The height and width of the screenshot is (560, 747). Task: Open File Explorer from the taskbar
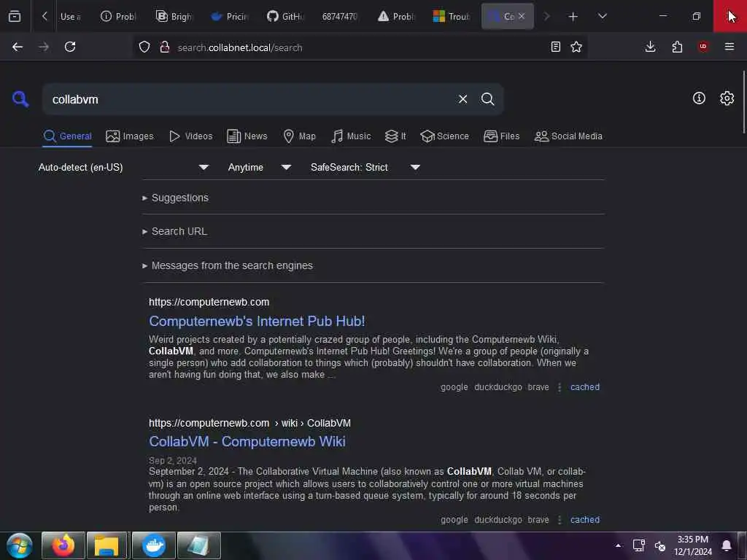[107, 545]
